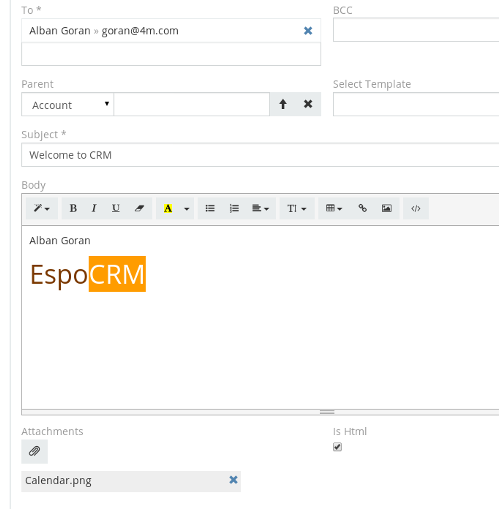This screenshot has height=509, width=499.
Task: Click the Calendar.png attachment name
Action: coord(58,481)
